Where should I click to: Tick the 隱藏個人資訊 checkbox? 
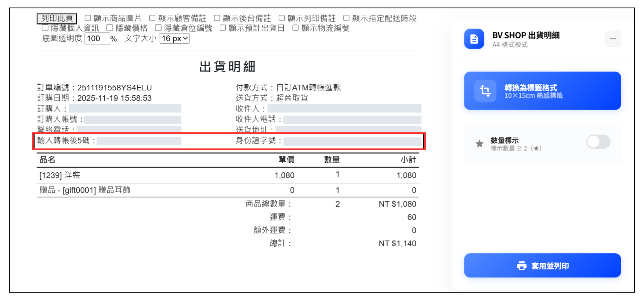45,28
